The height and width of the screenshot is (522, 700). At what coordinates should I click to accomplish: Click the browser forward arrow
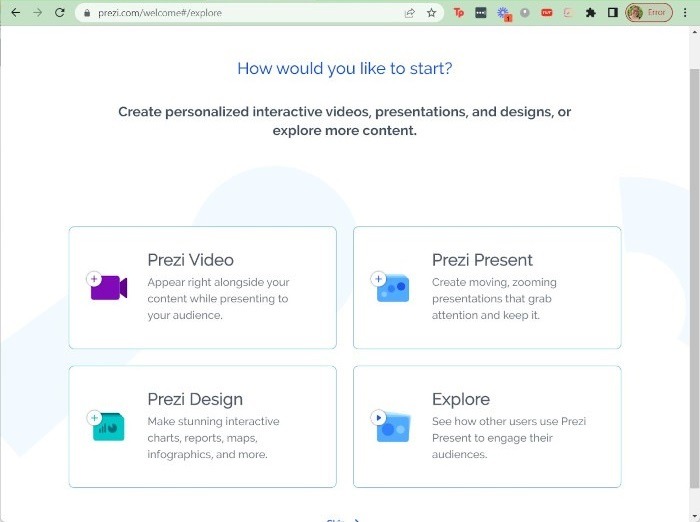[x=38, y=13]
